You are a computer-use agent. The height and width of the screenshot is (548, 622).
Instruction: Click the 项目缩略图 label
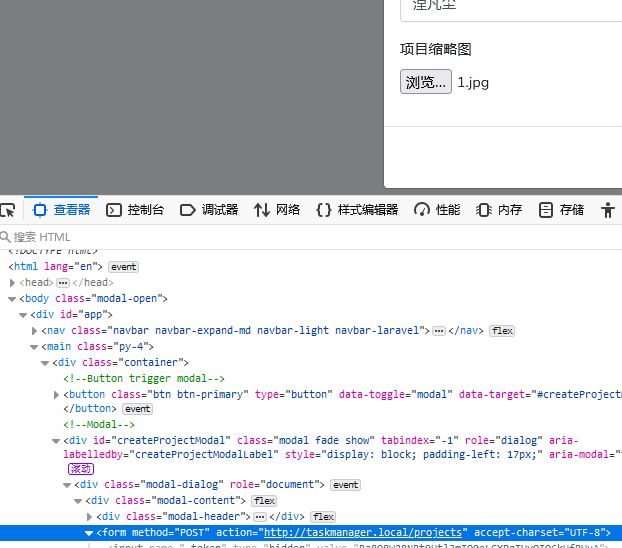[x=436, y=49]
